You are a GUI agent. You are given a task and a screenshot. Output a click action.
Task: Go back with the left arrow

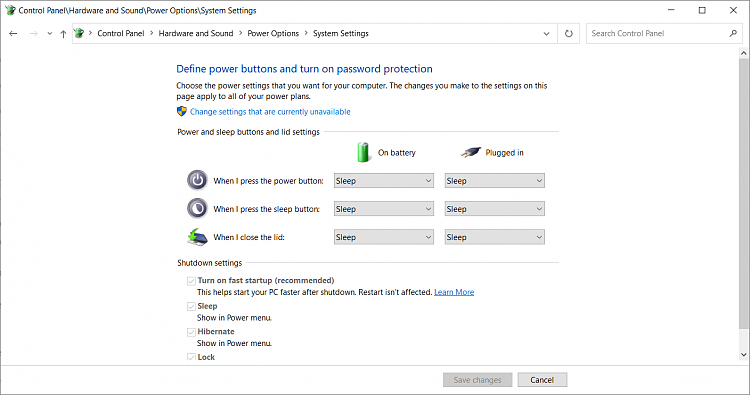tap(13, 33)
